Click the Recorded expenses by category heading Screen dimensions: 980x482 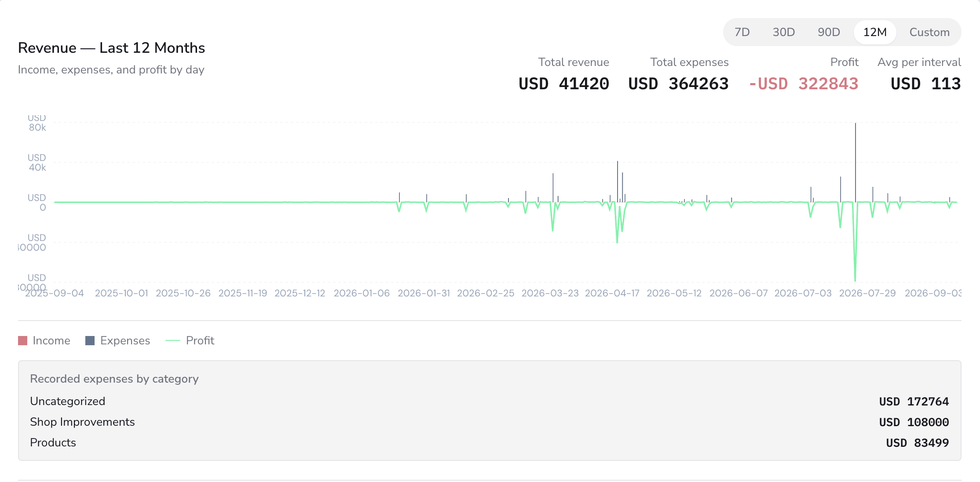click(114, 379)
